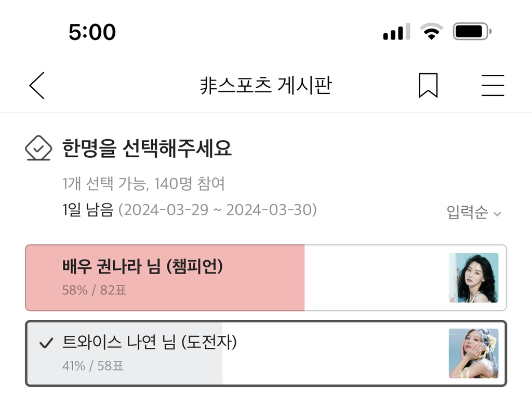Open 권나라 profile photo thumbnail
Screen dimensions: 532x408
pos(473,278)
